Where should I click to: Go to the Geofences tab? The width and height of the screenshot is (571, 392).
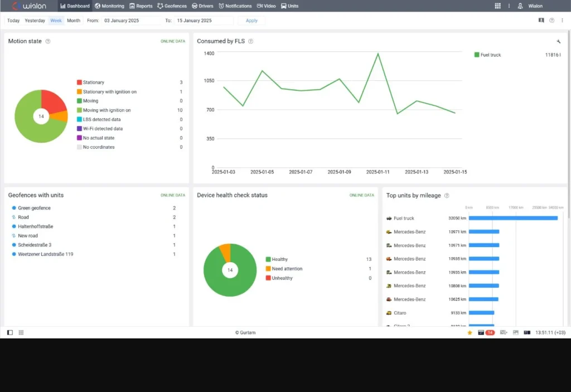(172, 6)
